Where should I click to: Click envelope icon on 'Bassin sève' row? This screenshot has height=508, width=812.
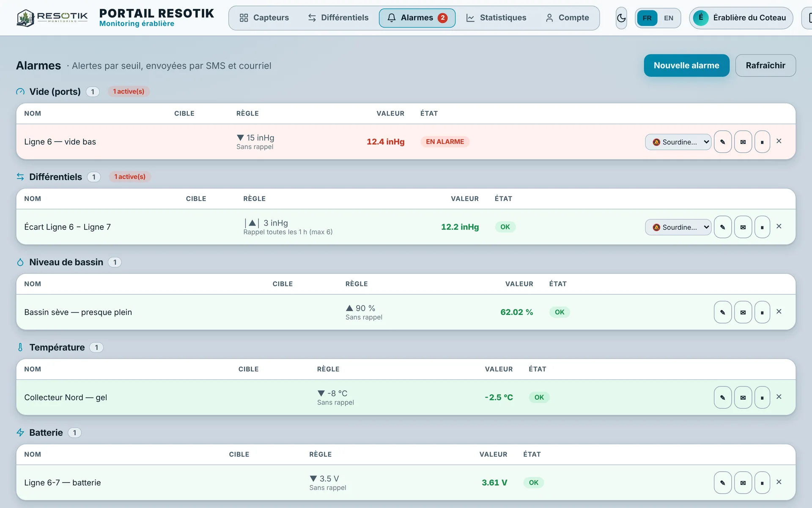point(743,312)
